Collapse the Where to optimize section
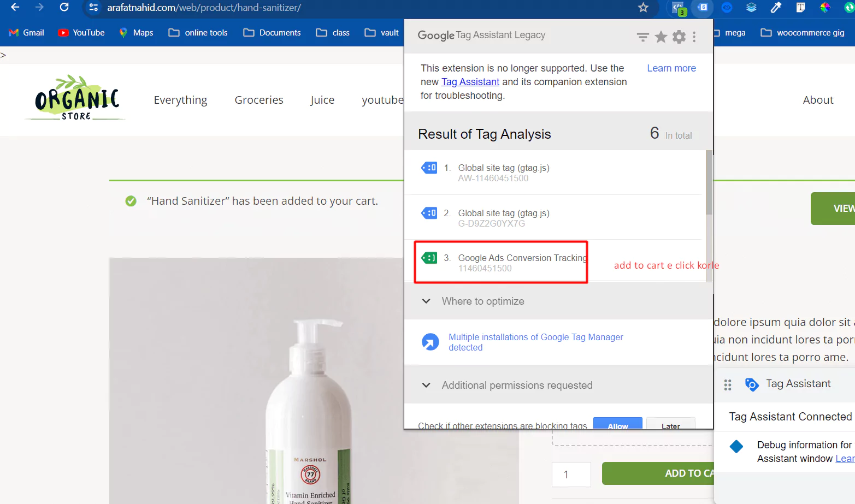Screen dimensions: 855x504 pyautogui.click(x=426, y=301)
